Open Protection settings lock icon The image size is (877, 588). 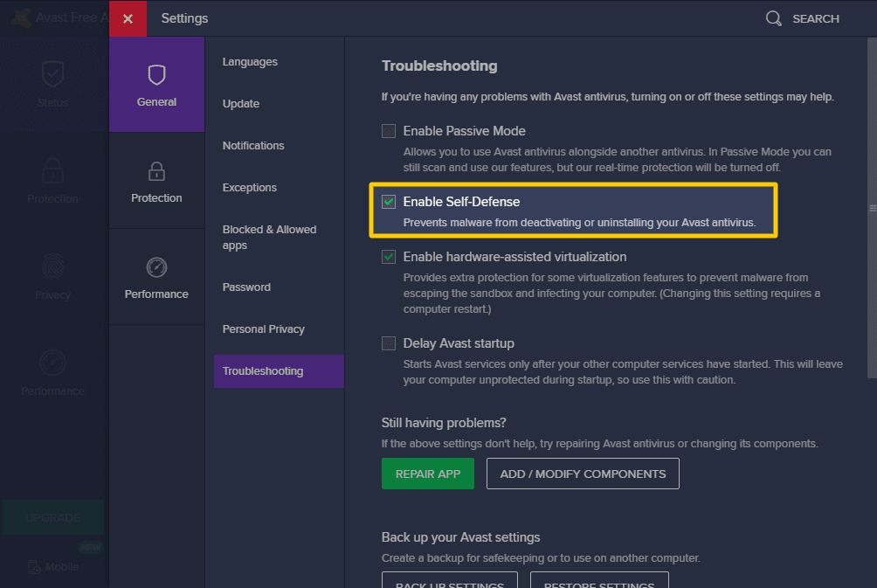tap(156, 170)
